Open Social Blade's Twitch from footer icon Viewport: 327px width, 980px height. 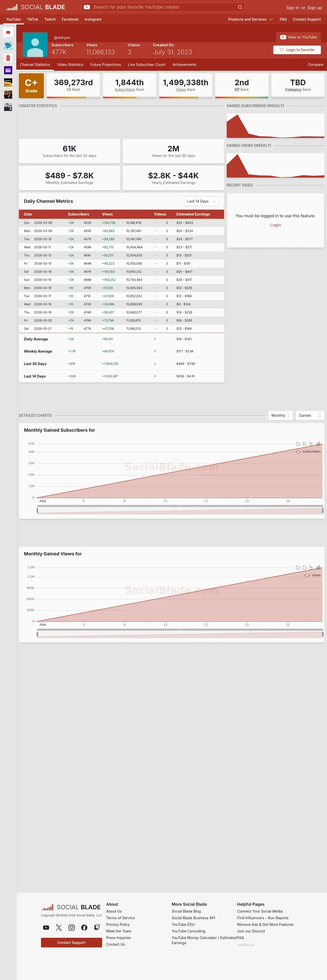click(x=97, y=928)
